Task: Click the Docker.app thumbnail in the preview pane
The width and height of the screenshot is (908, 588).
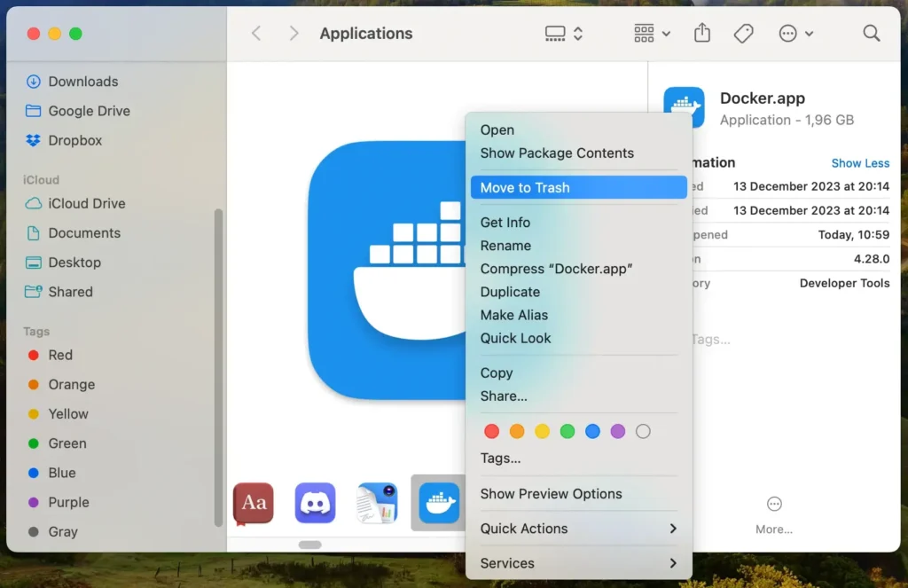Action: point(684,106)
